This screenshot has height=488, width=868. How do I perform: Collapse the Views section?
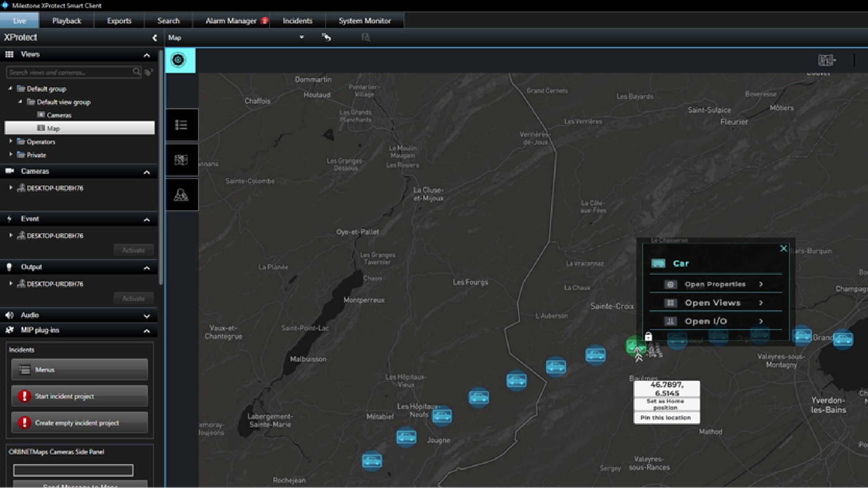(146, 55)
